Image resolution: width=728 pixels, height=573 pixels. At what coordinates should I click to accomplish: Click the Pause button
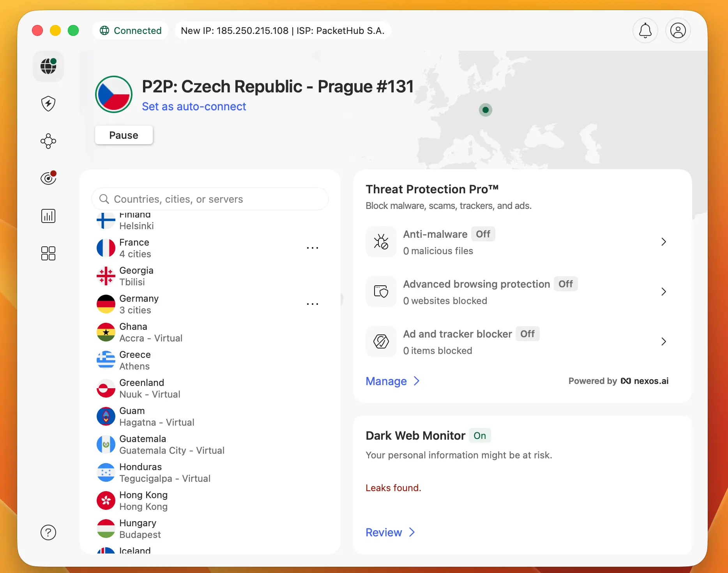[124, 135]
